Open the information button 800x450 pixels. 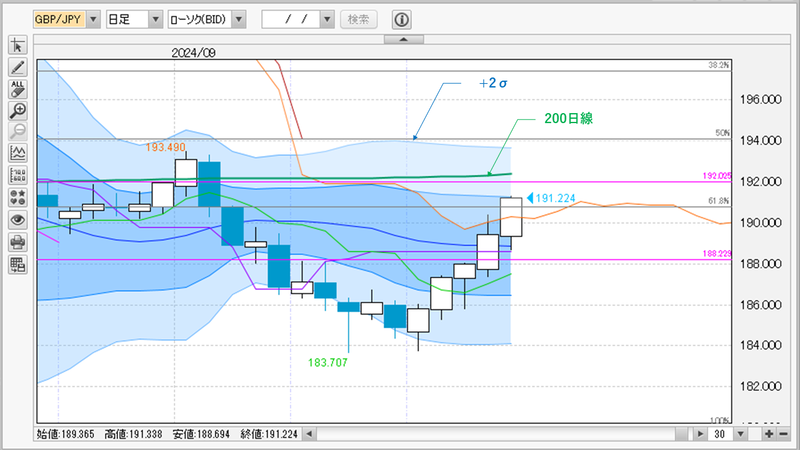(402, 19)
